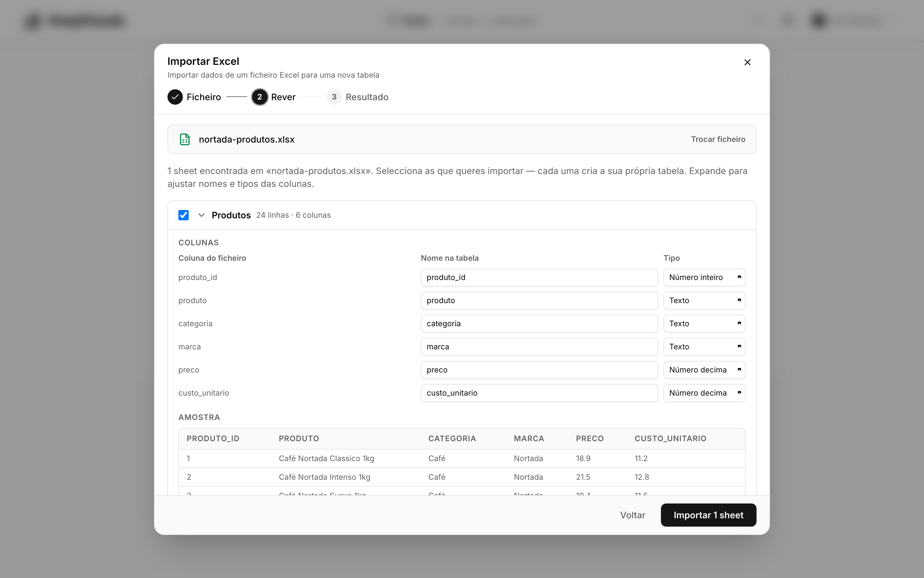Image resolution: width=924 pixels, height=578 pixels.
Task: Click the Ficheiro step checkmark icon
Action: [175, 97]
